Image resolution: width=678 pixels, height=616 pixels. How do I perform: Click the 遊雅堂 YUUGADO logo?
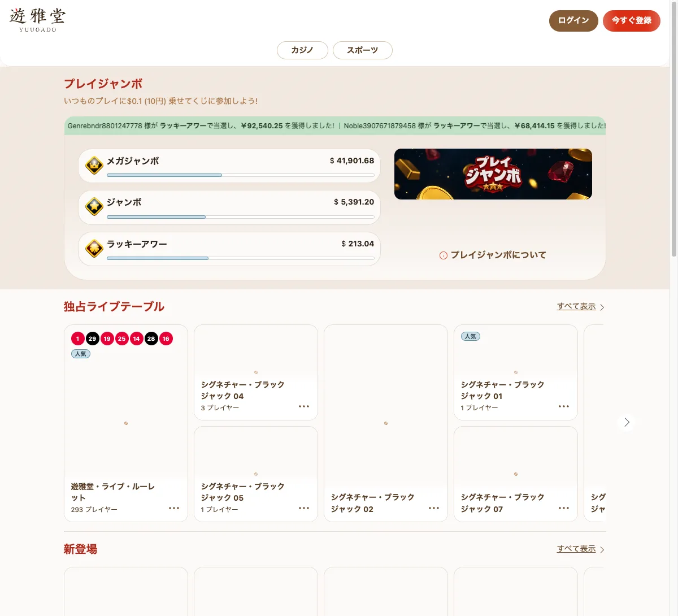tap(38, 20)
